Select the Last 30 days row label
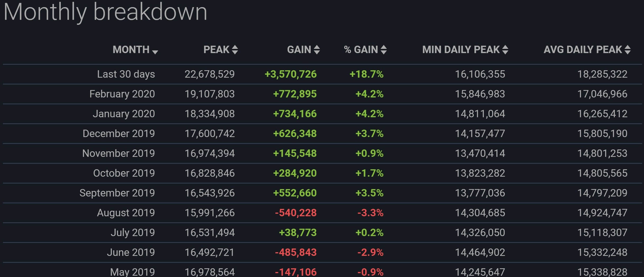 pyautogui.click(x=126, y=74)
